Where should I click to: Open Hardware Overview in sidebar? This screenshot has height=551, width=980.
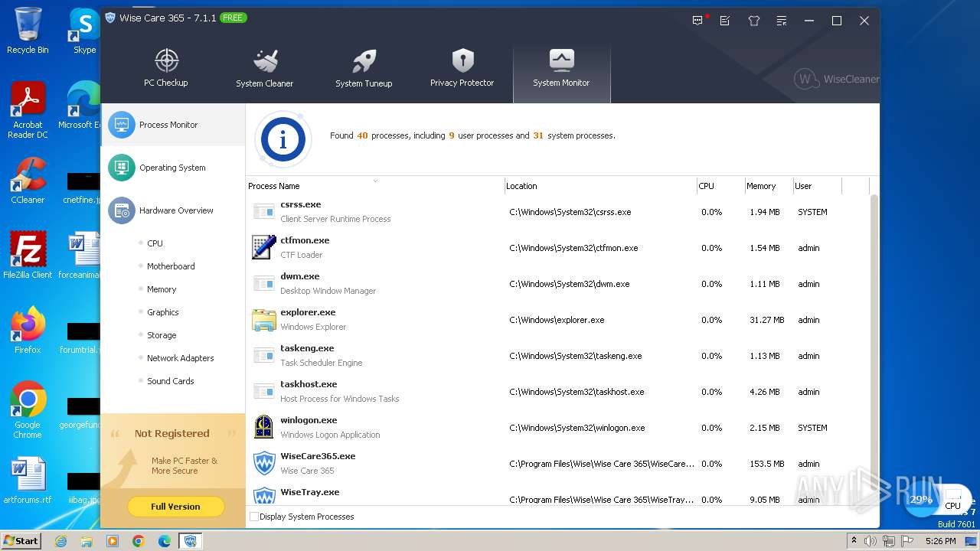[x=173, y=210]
